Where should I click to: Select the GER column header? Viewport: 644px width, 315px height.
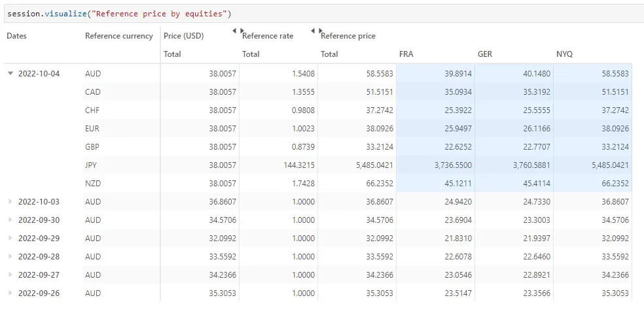click(485, 54)
